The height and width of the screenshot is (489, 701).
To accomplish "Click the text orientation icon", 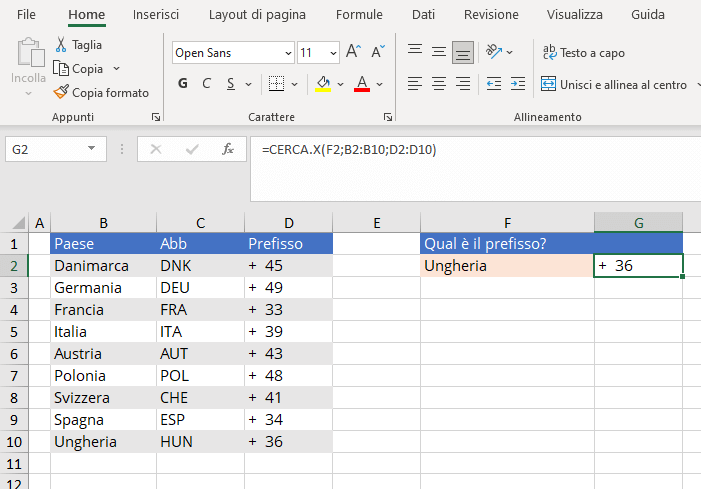I will point(494,52).
